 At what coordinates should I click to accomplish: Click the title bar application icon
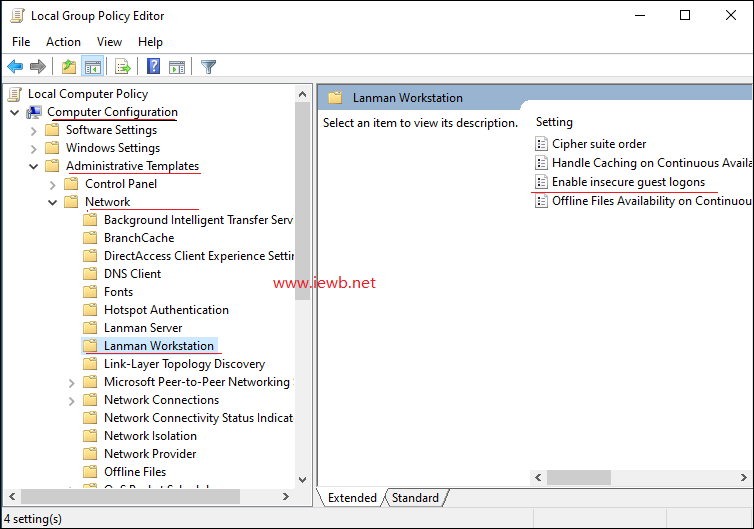pos(17,16)
